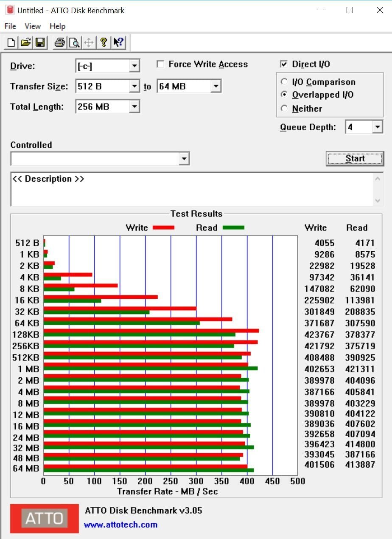Select the Overlapped I/O radio option
The width and height of the screenshot is (392, 539).
pyautogui.click(x=284, y=95)
